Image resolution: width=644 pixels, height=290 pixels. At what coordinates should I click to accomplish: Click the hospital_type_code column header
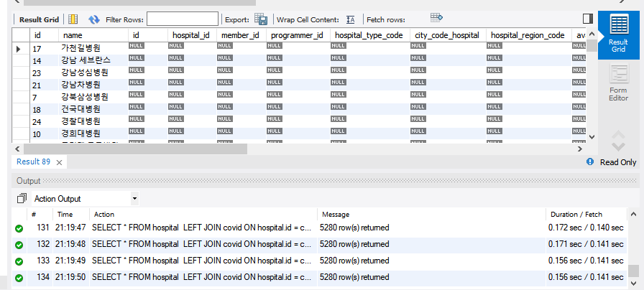pyautogui.click(x=367, y=34)
